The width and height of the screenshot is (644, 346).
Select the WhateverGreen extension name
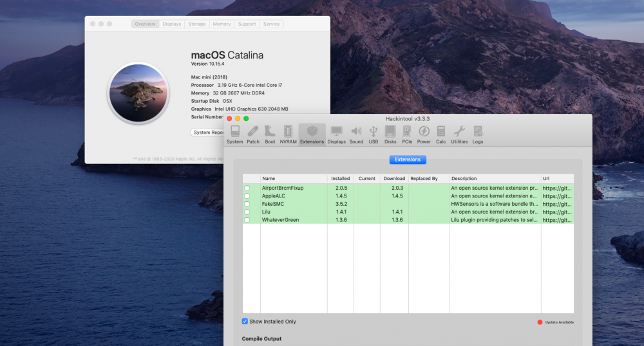tap(281, 220)
